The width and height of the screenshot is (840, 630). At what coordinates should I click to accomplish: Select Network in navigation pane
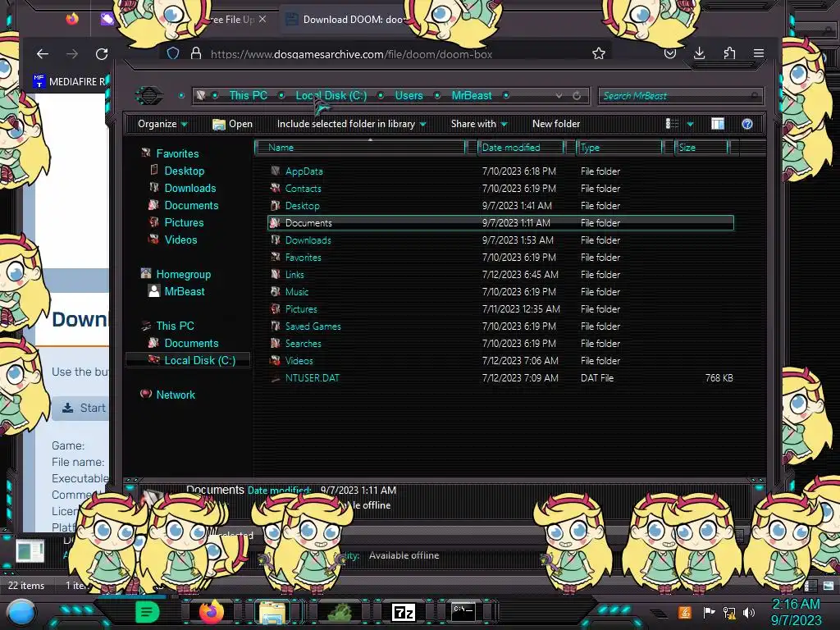(x=176, y=395)
